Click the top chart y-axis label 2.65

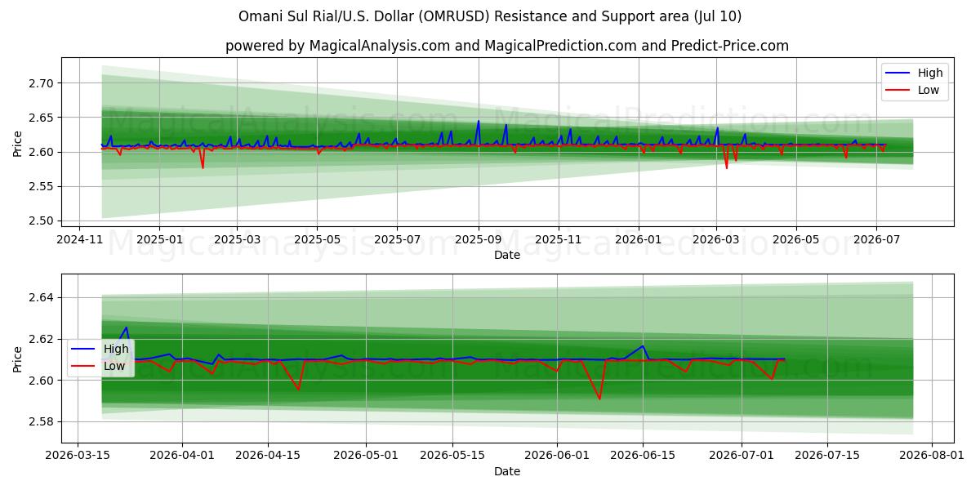42,118
